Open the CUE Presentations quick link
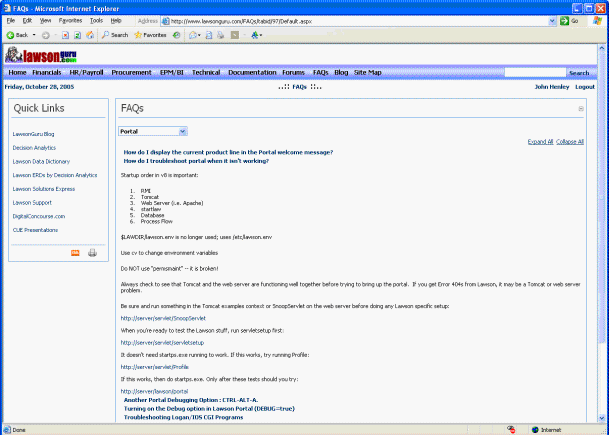Screen dimensions: 609x435 pyautogui.click(x=35, y=230)
